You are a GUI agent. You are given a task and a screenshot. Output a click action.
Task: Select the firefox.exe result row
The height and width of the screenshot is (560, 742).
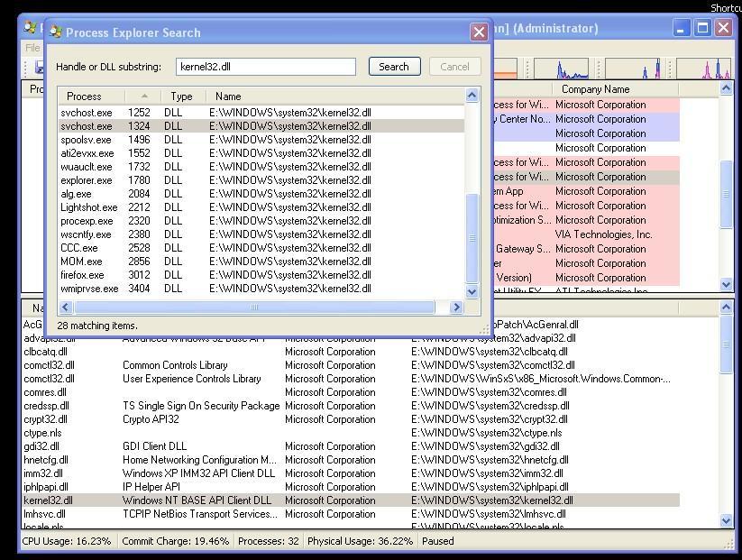pyautogui.click(x=261, y=274)
